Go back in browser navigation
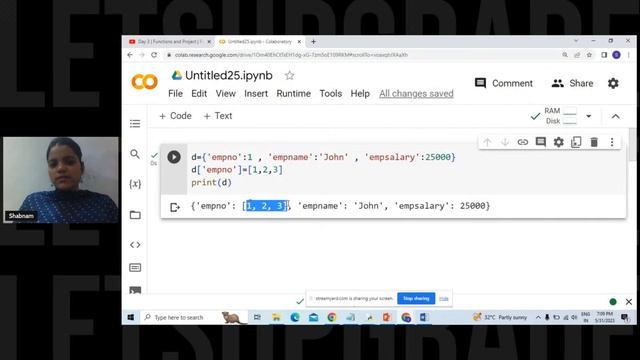This screenshot has height=360, width=640. [x=130, y=55]
